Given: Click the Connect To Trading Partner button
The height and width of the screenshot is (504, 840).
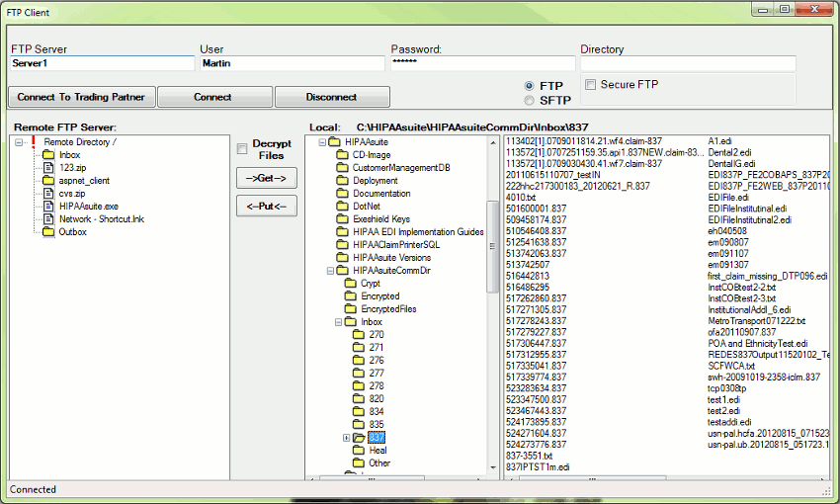Looking at the screenshot, I should coord(81,97).
